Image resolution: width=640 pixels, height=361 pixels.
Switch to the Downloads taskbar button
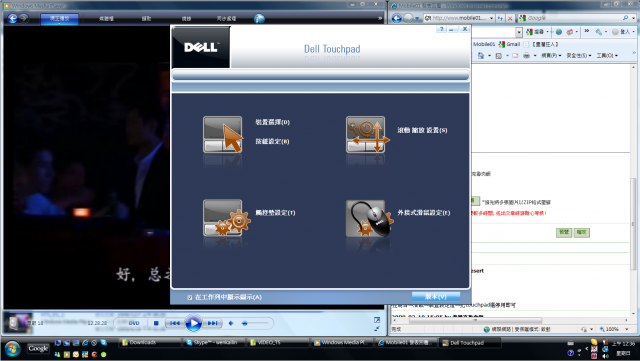pos(150,343)
